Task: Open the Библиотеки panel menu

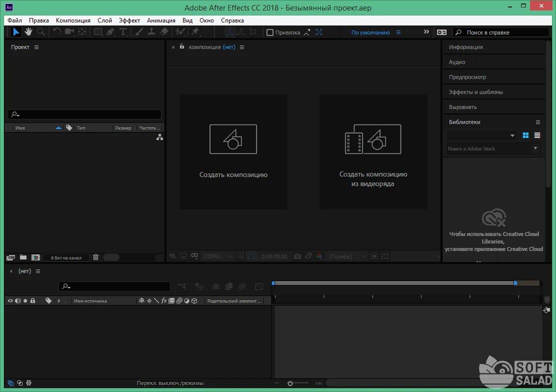Action: (x=538, y=122)
